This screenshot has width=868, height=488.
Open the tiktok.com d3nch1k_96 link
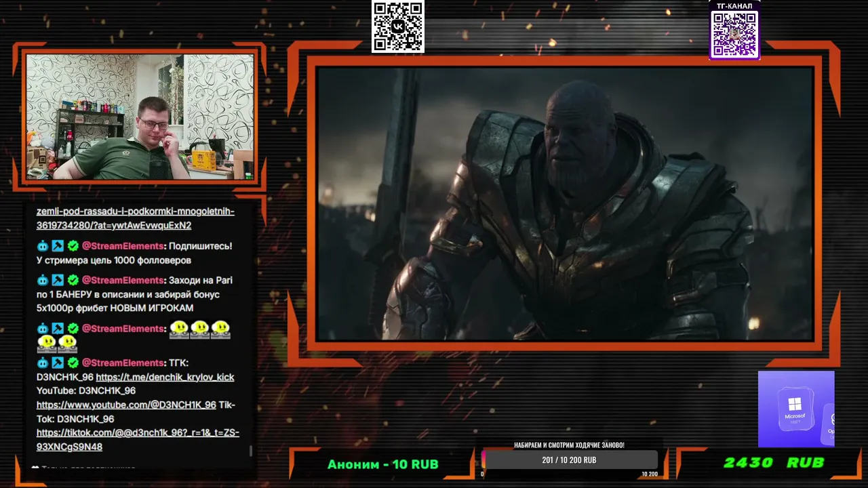(138, 439)
